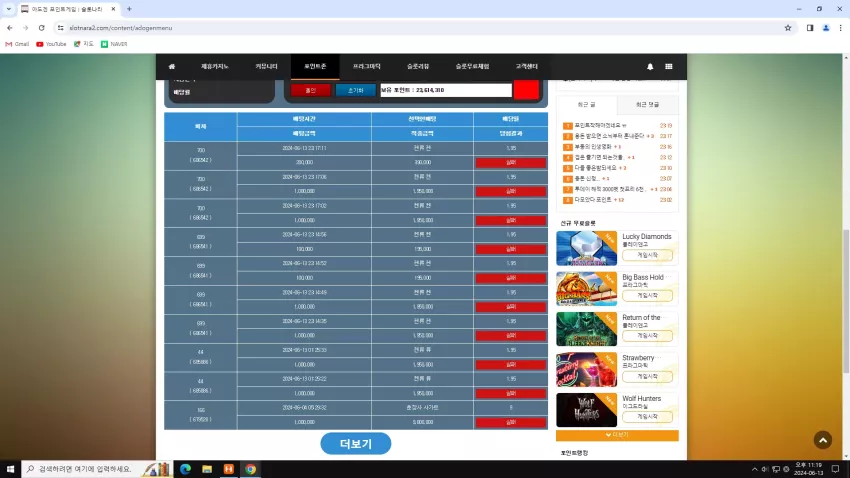850x478 pixels.
Task: Launch Microsoft Edge from taskbar
Action: (x=185, y=469)
